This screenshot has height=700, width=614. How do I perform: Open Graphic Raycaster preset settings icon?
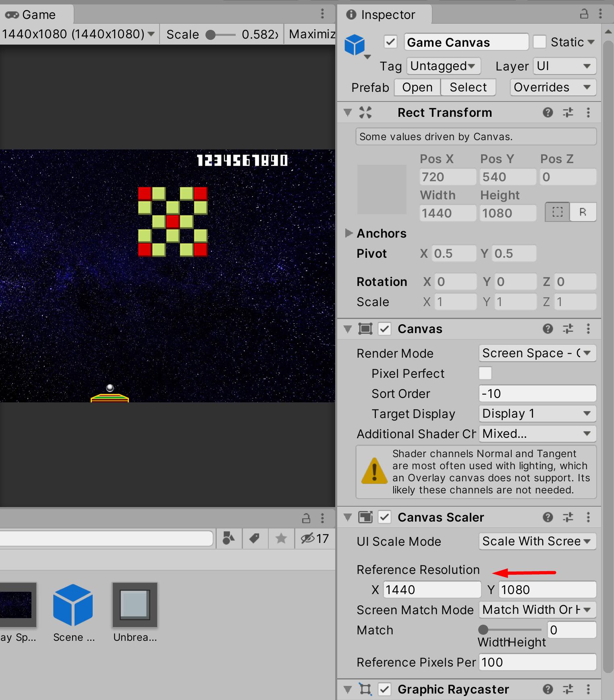pyautogui.click(x=568, y=689)
